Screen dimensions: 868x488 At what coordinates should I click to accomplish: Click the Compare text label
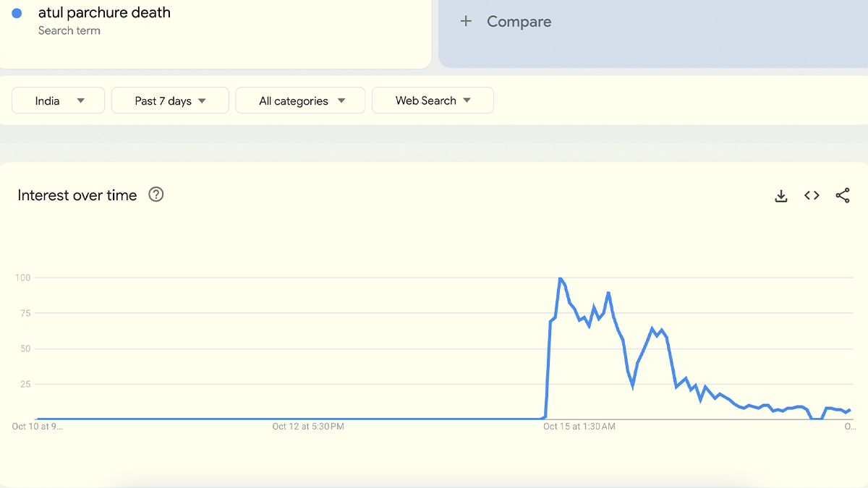point(519,22)
